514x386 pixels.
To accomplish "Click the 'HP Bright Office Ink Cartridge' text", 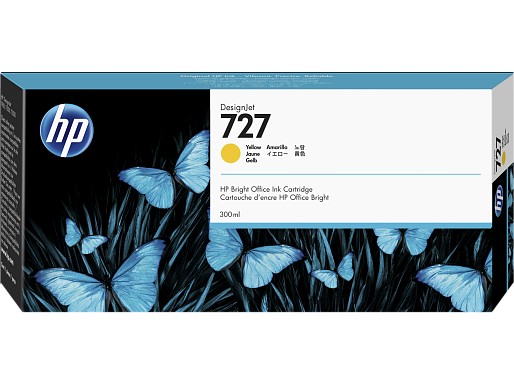I will [x=266, y=189].
